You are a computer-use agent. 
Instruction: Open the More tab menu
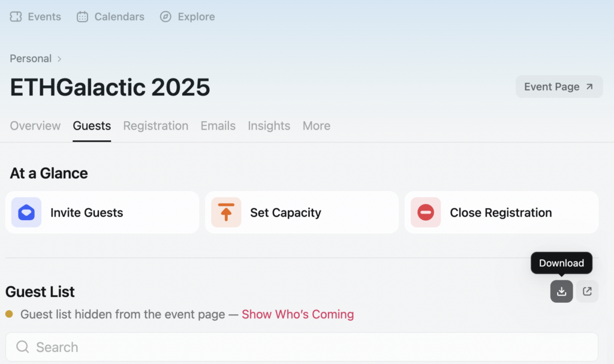point(317,126)
